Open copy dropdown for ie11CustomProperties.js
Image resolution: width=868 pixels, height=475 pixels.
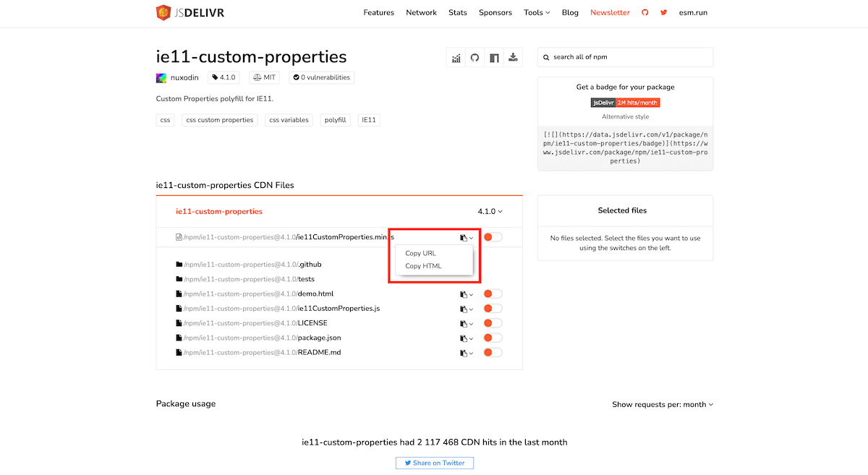(x=467, y=309)
